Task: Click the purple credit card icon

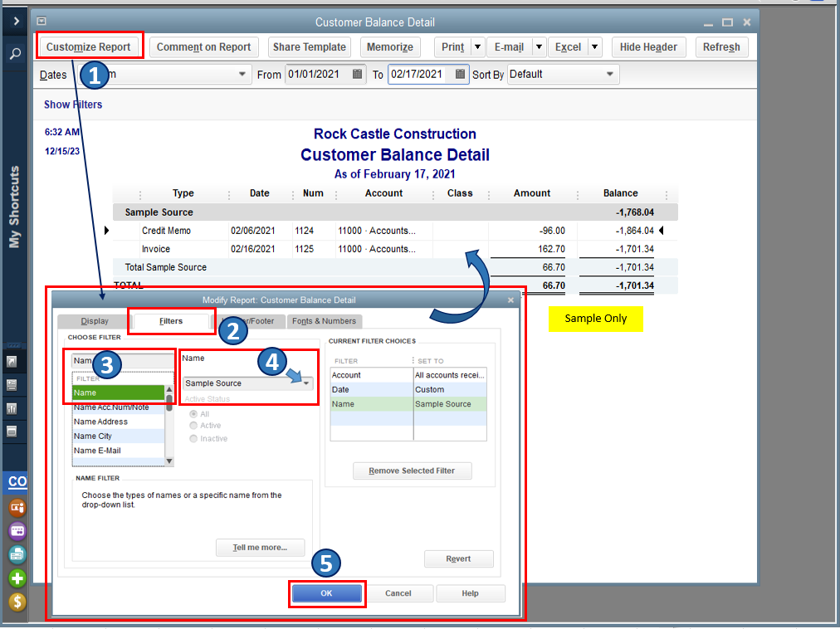Action: (x=17, y=531)
